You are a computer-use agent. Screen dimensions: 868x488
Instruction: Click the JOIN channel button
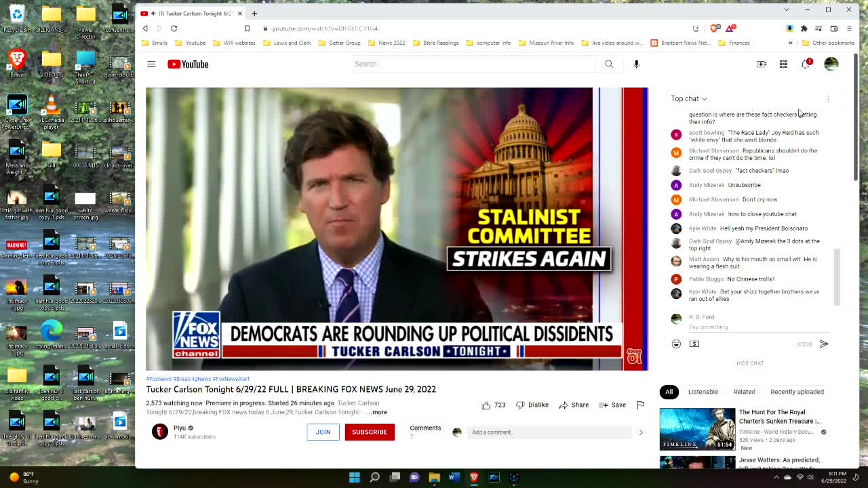323,432
